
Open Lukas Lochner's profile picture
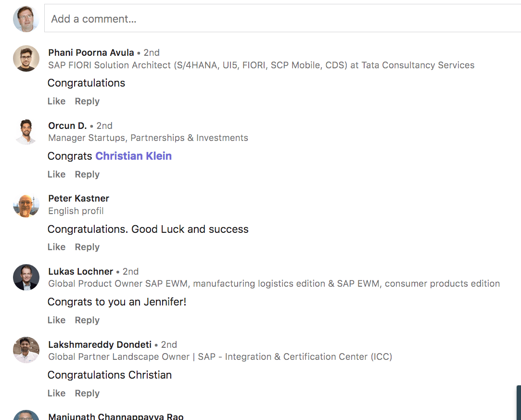tap(26, 278)
